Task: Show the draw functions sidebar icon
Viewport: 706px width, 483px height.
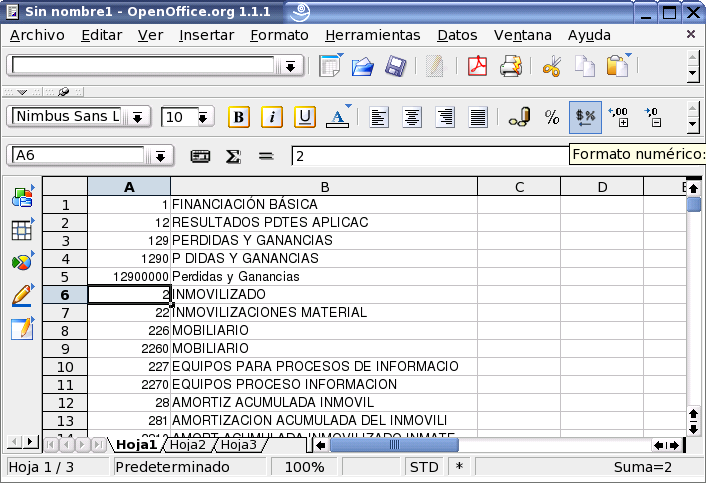Action: click(23, 295)
